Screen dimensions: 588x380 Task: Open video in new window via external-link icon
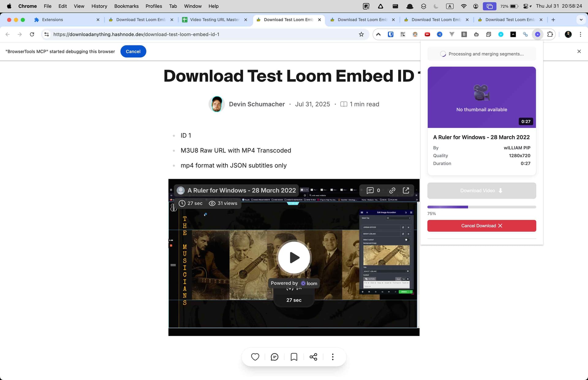pyautogui.click(x=406, y=190)
